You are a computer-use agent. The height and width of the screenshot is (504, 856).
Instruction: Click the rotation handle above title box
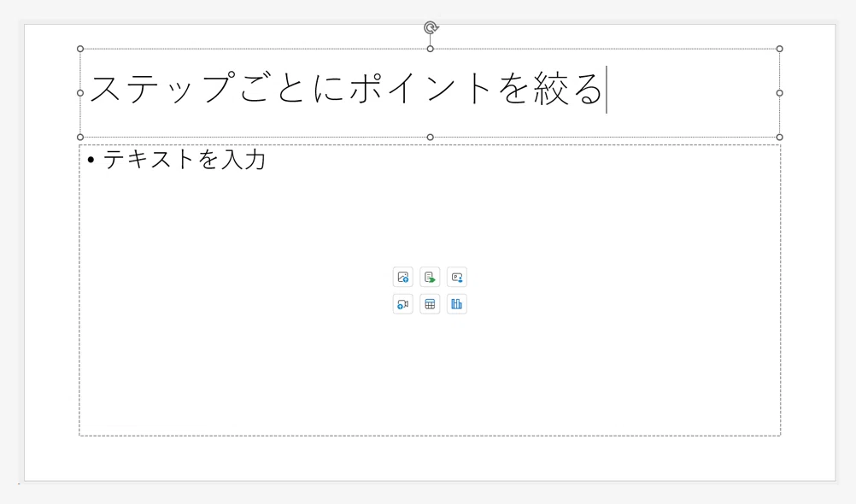pos(431,27)
